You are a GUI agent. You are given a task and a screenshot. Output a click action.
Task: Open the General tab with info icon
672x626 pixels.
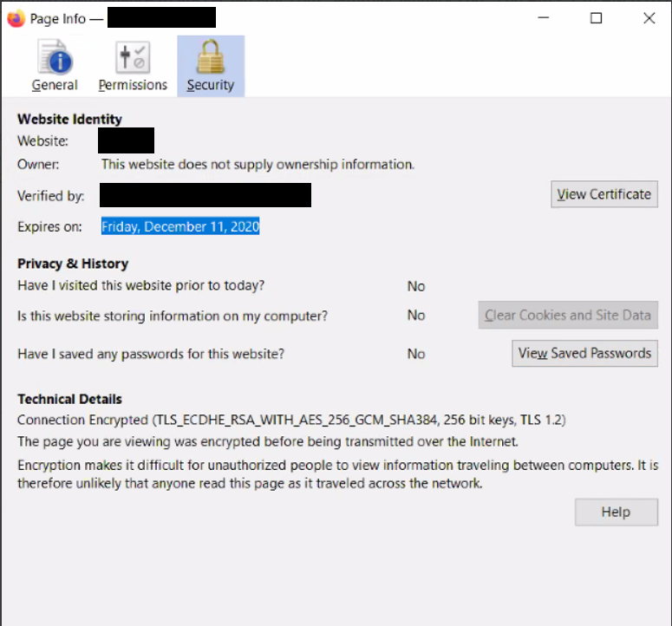tap(55, 66)
